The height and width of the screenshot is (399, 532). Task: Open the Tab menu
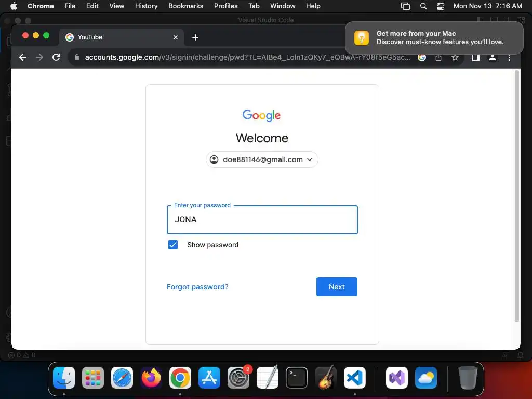254,6
